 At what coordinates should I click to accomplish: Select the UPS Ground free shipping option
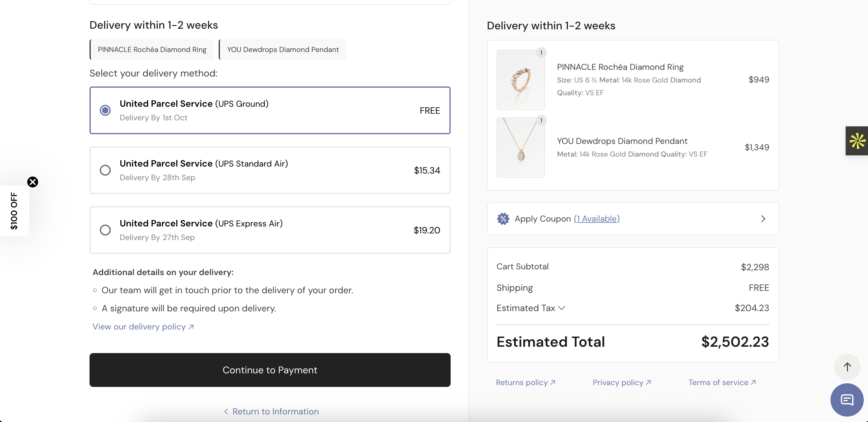click(105, 110)
